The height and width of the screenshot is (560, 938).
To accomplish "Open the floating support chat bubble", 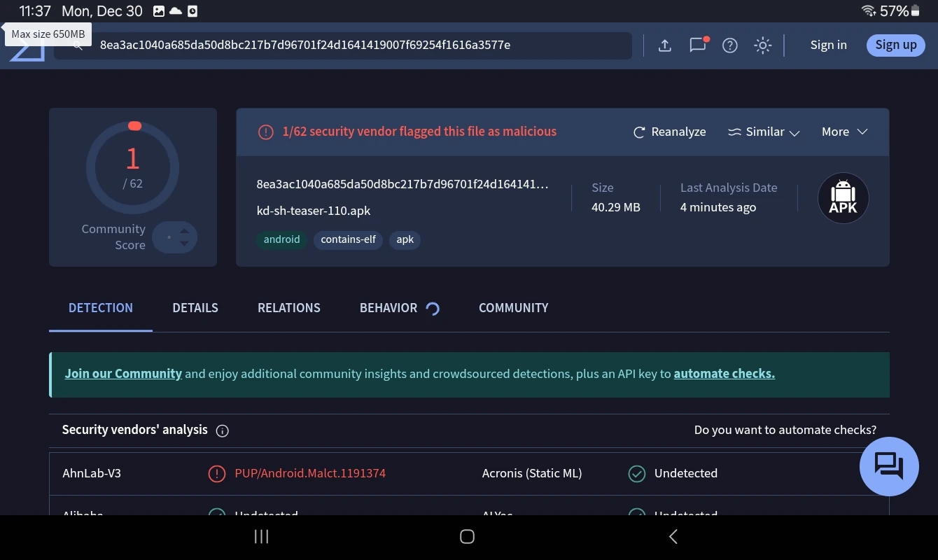I will [888, 466].
